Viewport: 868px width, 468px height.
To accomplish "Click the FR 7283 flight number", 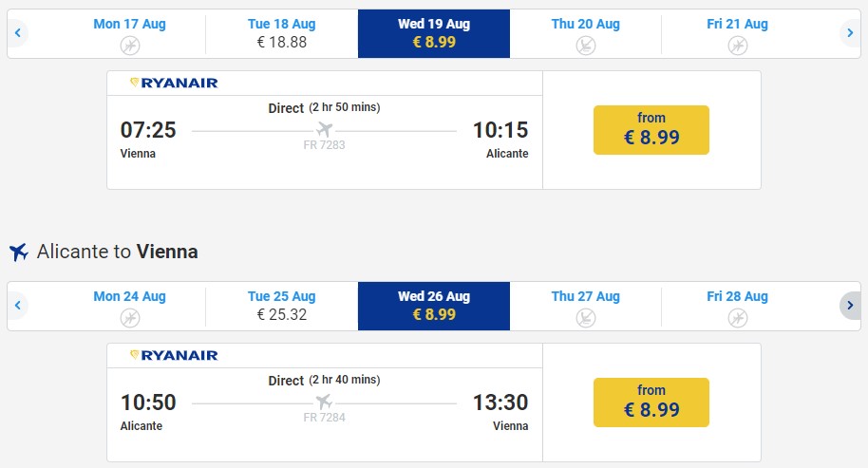I will 325,145.
